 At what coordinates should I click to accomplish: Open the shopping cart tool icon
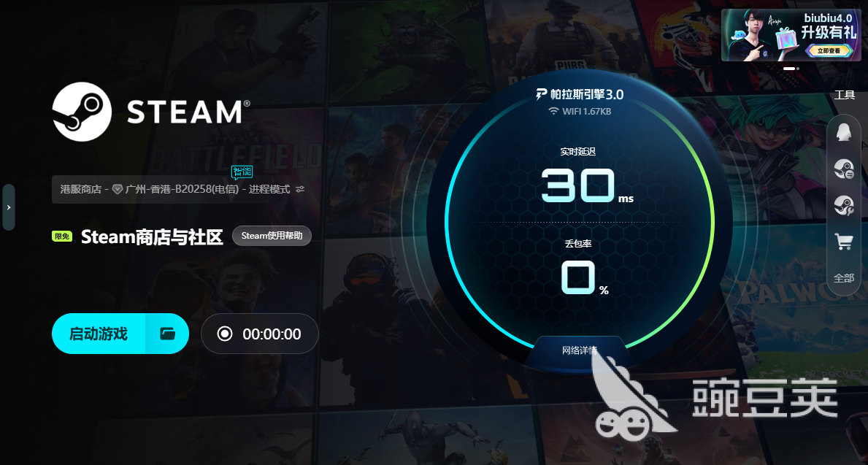tap(844, 242)
